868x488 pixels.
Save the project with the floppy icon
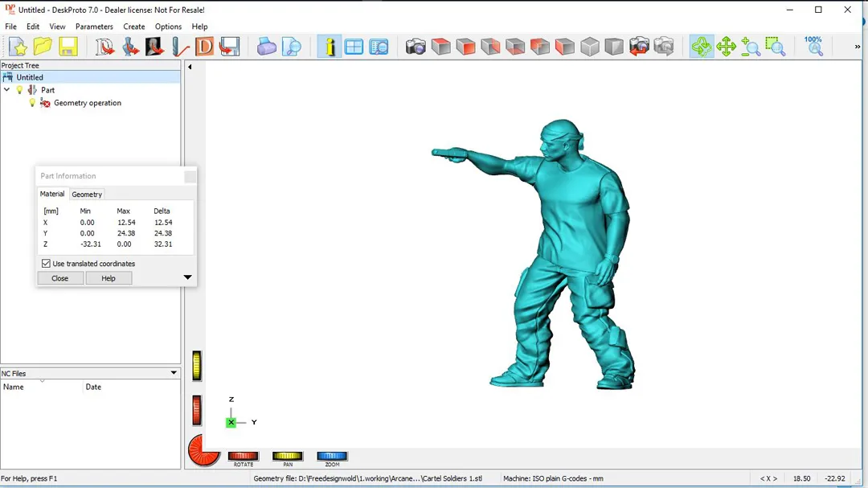pos(68,47)
